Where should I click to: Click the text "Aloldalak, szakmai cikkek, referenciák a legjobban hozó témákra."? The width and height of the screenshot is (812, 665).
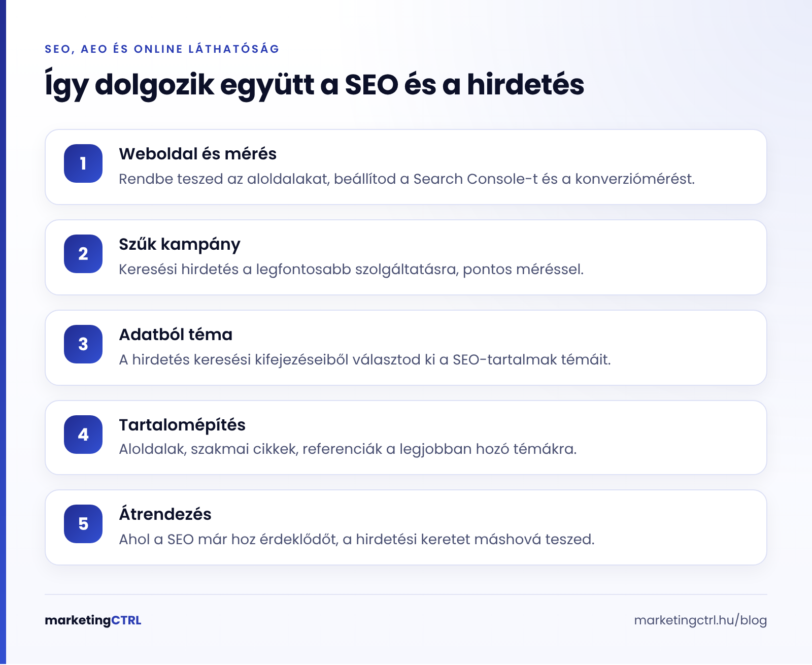348,449
